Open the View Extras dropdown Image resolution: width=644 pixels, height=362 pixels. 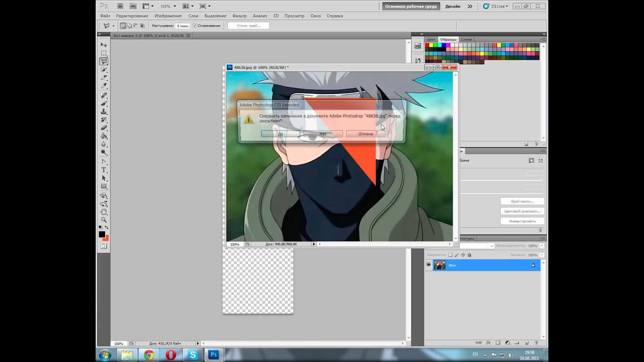pyautogui.click(x=147, y=6)
